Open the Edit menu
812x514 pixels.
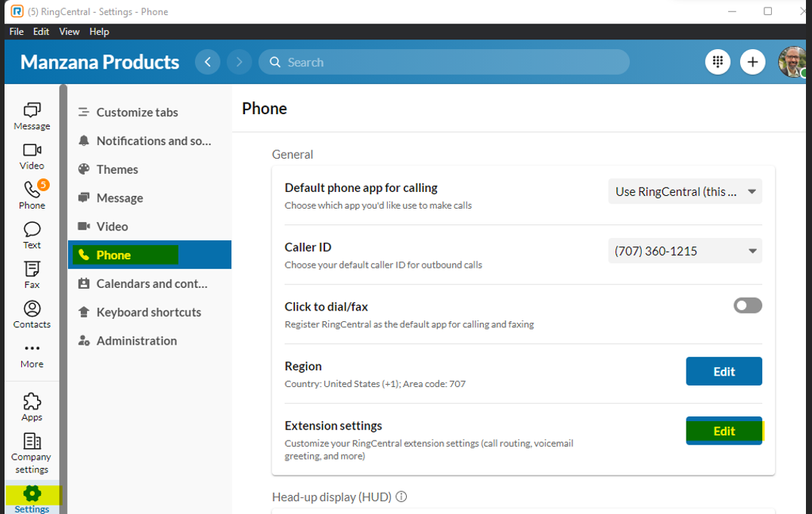click(41, 32)
